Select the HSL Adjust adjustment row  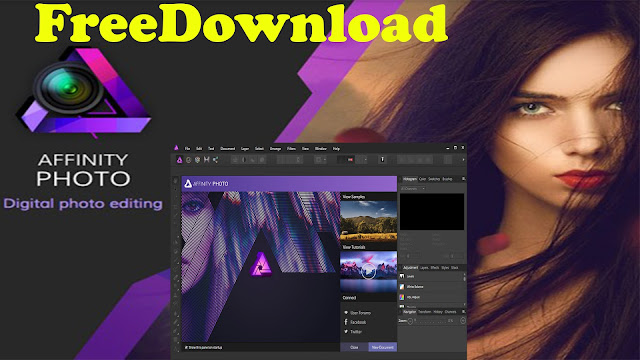[431, 297]
